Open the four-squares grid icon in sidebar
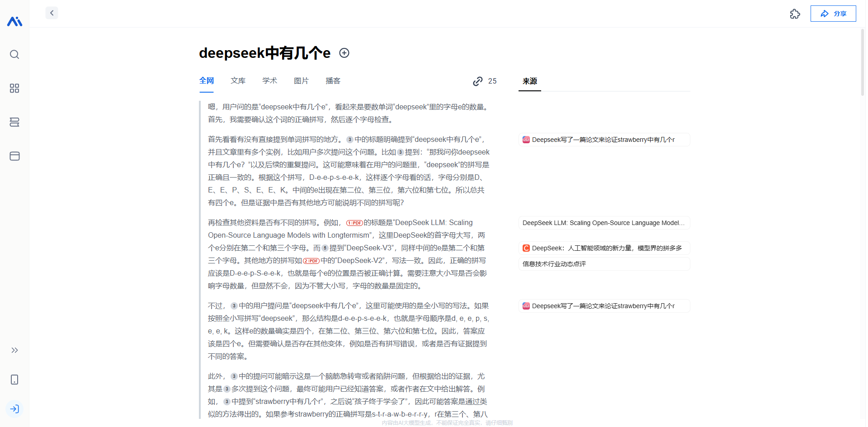 pyautogui.click(x=14, y=88)
